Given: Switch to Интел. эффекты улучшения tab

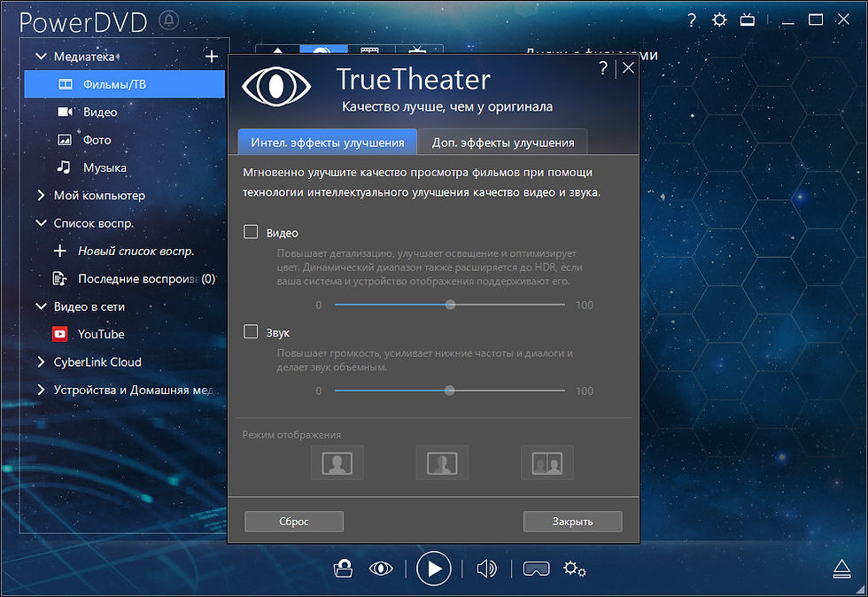Looking at the screenshot, I should coord(327,143).
